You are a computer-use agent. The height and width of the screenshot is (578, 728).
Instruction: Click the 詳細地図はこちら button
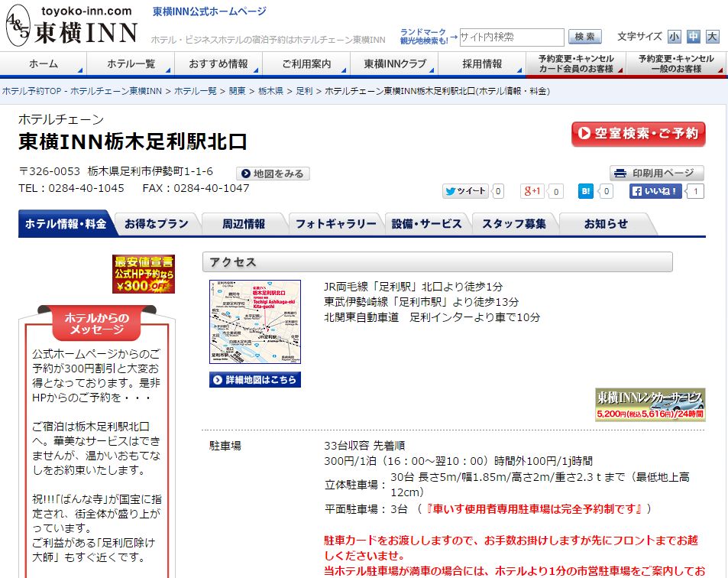255,380
